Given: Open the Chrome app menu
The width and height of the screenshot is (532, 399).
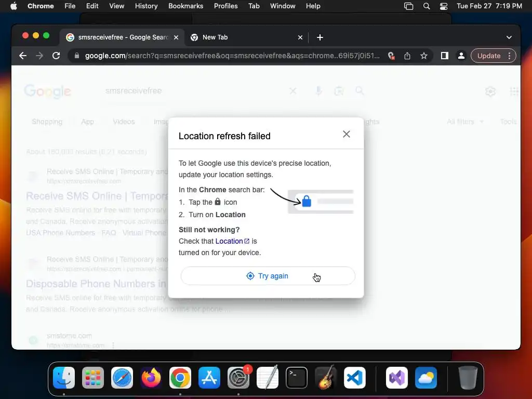Looking at the screenshot, I should [x=41, y=6].
